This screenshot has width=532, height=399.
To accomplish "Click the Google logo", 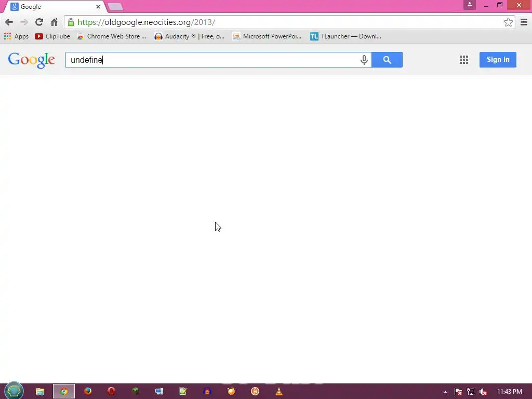I will 32,60.
